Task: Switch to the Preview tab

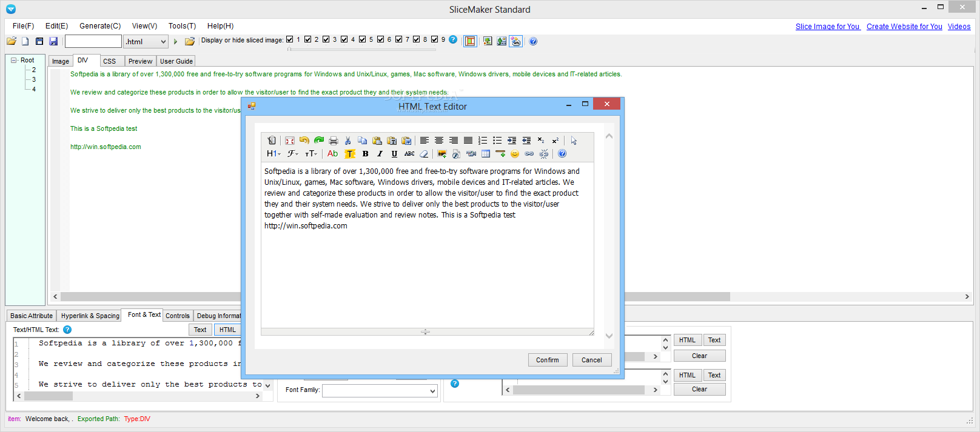Action: (141, 61)
